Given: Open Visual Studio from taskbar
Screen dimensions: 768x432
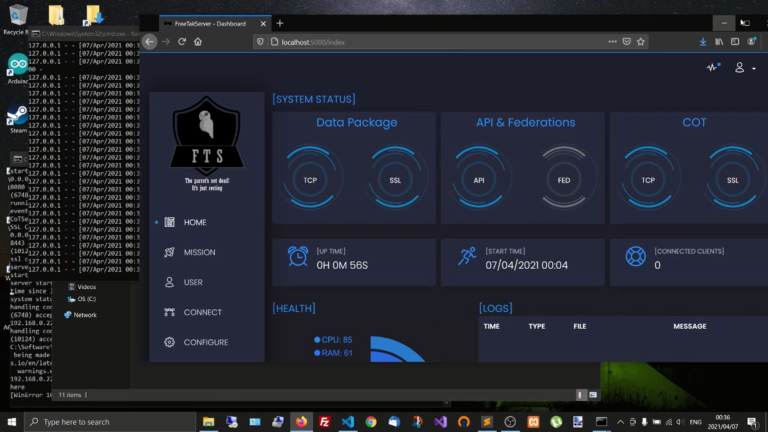Looking at the screenshot, I should 440,422.
